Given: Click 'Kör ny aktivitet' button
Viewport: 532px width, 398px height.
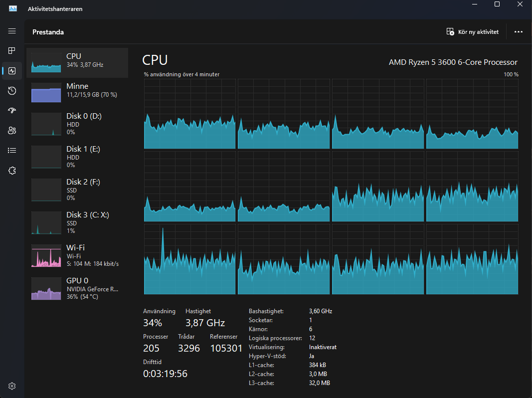Looking at the screenshot, I should point(473,31).
